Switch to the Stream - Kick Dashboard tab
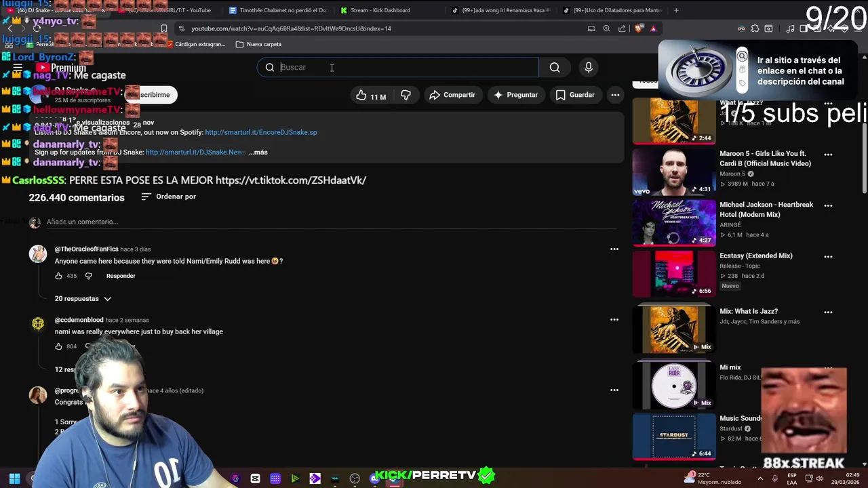 click(388, 10)
